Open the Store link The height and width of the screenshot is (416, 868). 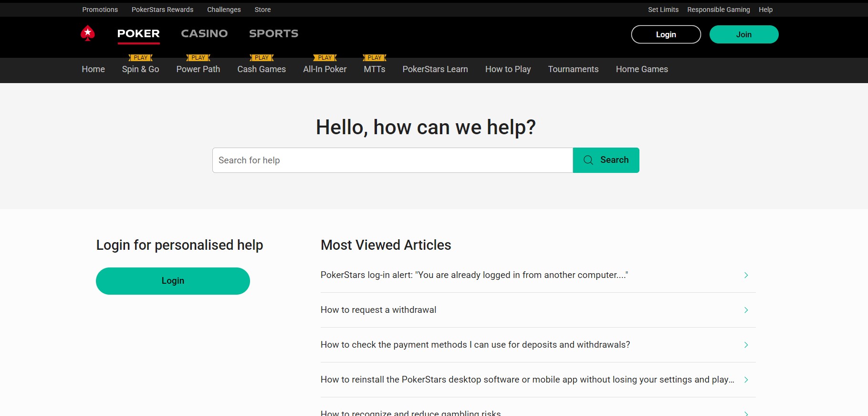[x=262, y=10]
